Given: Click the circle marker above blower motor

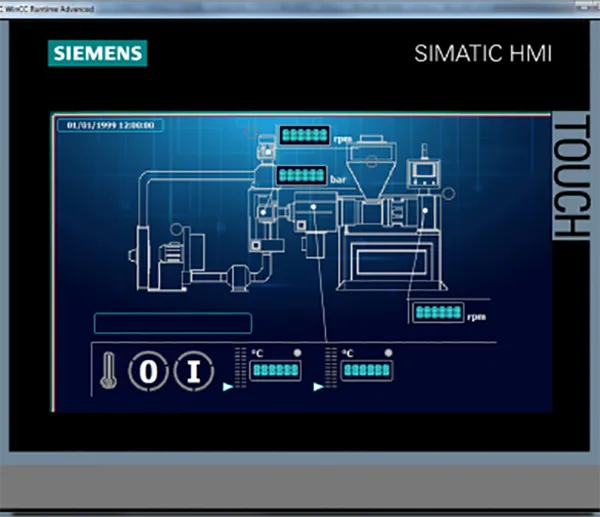Looking at the screenshot, I should click(176, 229).
